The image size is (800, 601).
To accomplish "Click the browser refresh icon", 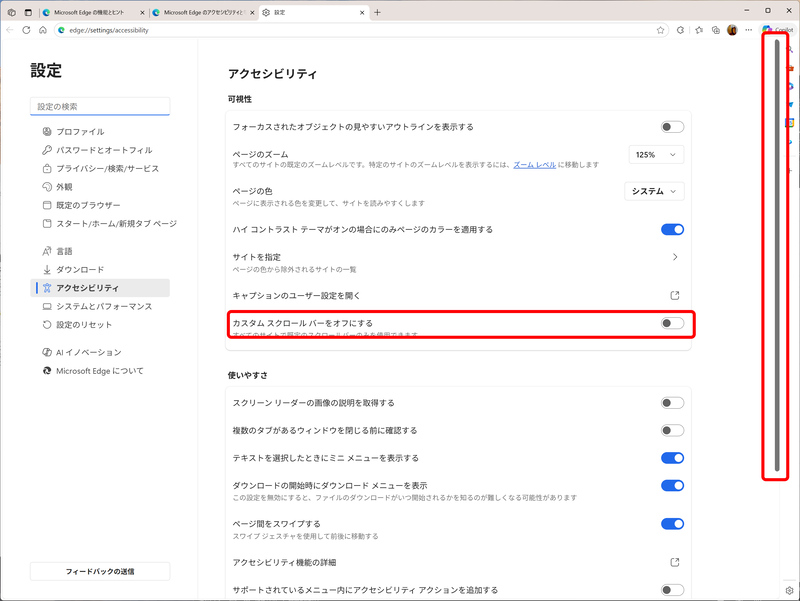I will [26, 30].
